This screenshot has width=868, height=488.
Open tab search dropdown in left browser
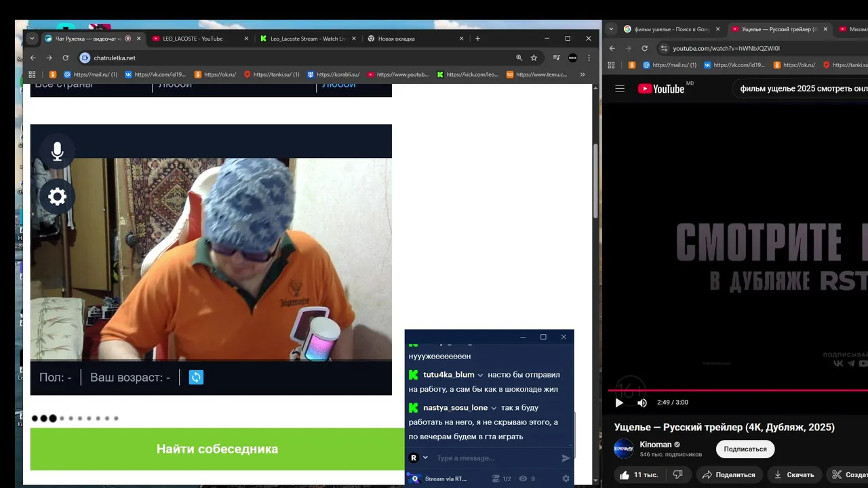[32, 39]
